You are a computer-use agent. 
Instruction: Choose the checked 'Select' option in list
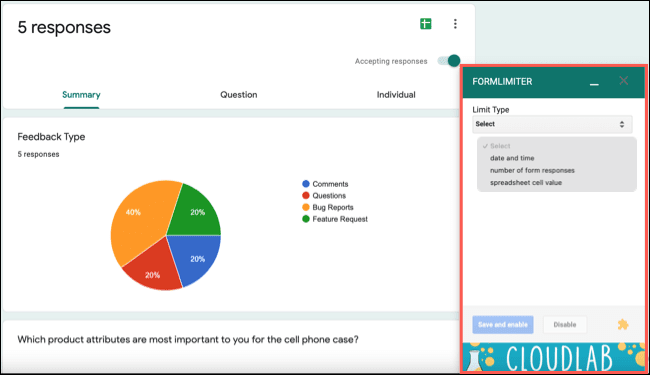pos(556,146)
